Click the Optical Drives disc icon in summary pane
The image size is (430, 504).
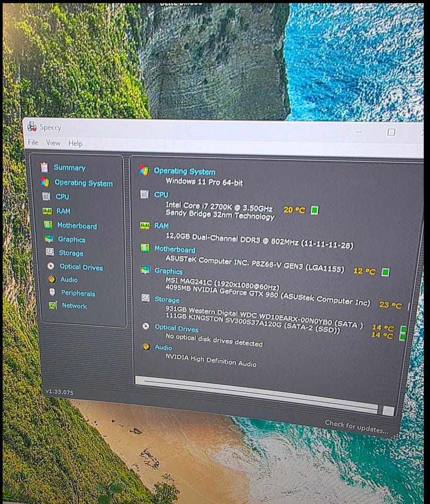[x=146, y=326]
